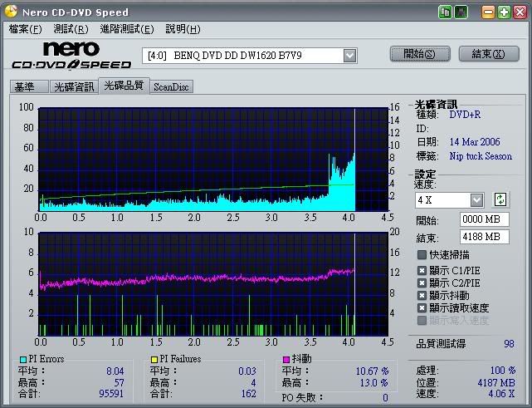Click the orange minimize window icon

(489, 12)
